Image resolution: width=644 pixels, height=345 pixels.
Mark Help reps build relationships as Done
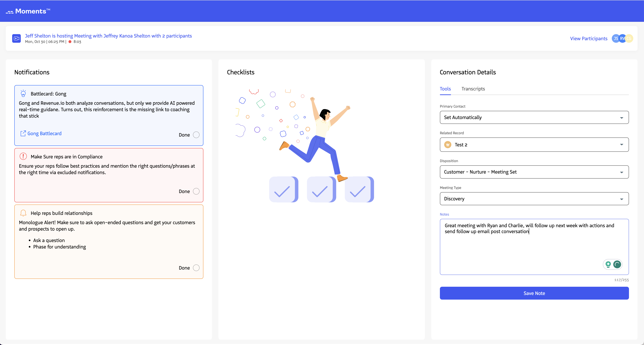click(x=196, y=268)
